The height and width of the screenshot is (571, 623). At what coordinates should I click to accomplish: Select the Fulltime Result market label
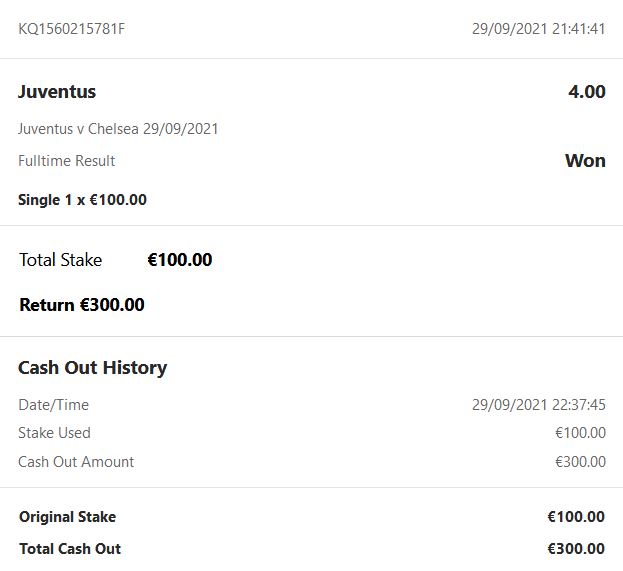click(x=66, y=161)
